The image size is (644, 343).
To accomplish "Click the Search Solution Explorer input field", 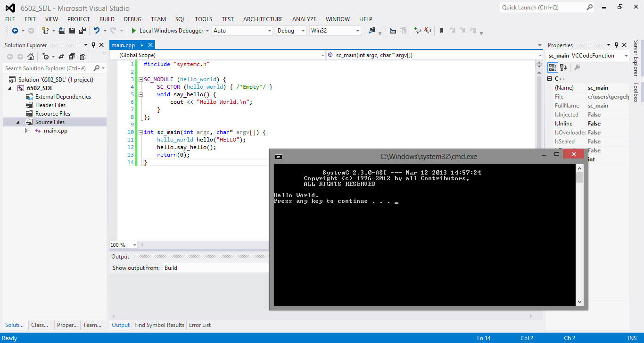I will pos(48,68).
